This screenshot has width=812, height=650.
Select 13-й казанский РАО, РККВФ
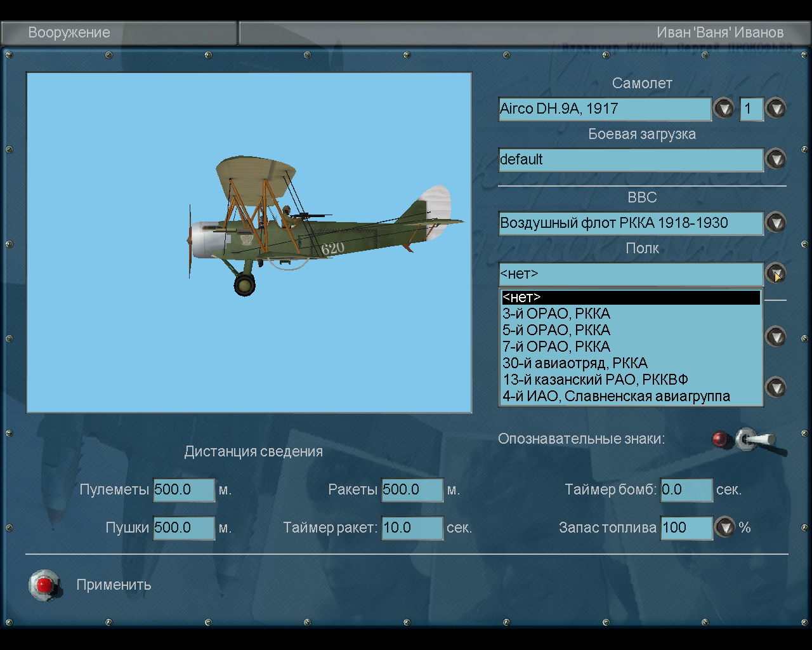point(595,380)
